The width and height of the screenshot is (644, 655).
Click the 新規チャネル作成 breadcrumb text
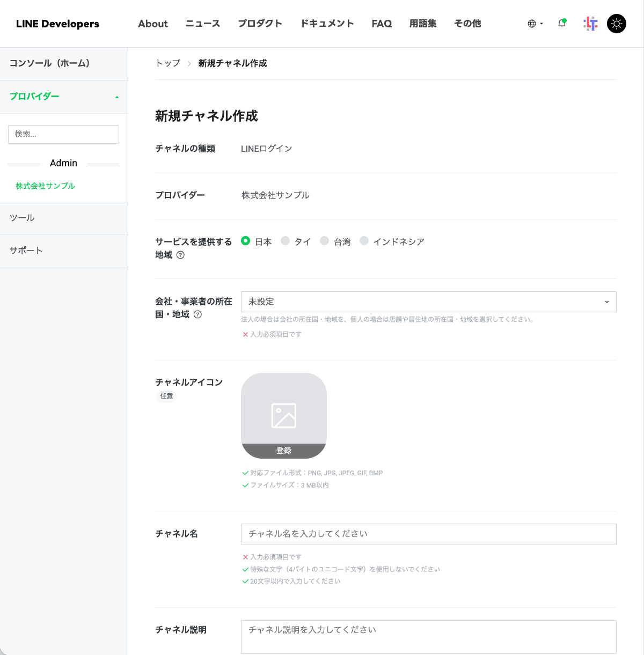(x=232, y=63)
